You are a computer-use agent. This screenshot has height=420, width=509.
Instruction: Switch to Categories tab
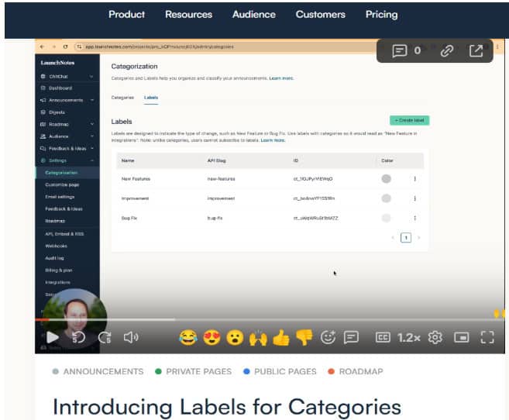pyautogui.click(x=122, y=98)
